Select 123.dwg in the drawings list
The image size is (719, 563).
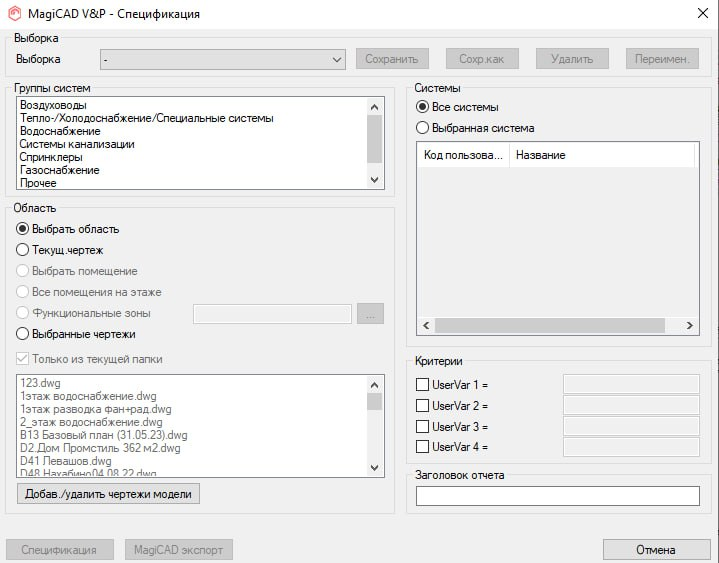(40, 383)
